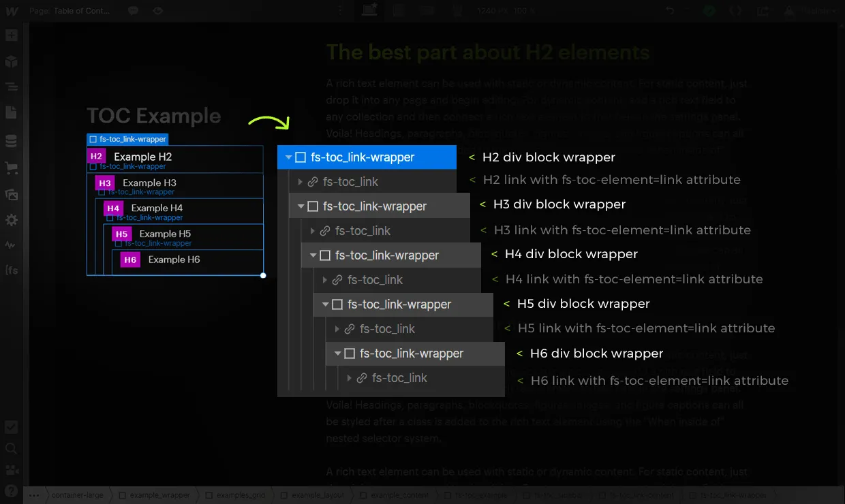Viewport: 845px width, 504px height.
Task: Open the Navigator panel in the sidebar
Action: (x=11, y=87)
